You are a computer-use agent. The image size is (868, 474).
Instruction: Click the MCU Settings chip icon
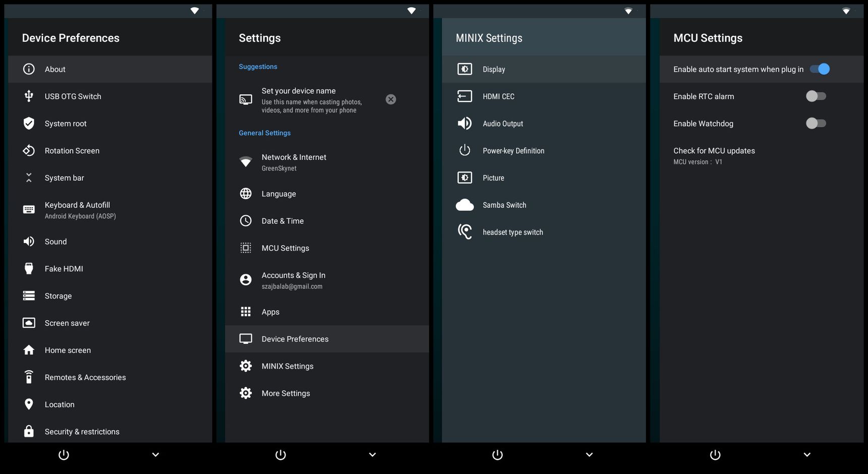coord(246,248)
